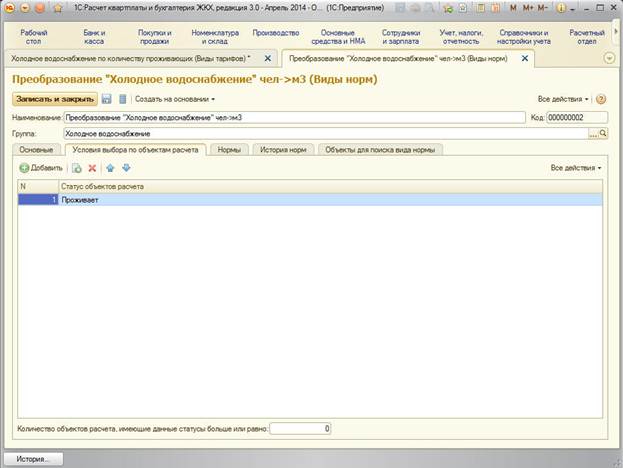Click the red delete row icon

click(92, 168)
